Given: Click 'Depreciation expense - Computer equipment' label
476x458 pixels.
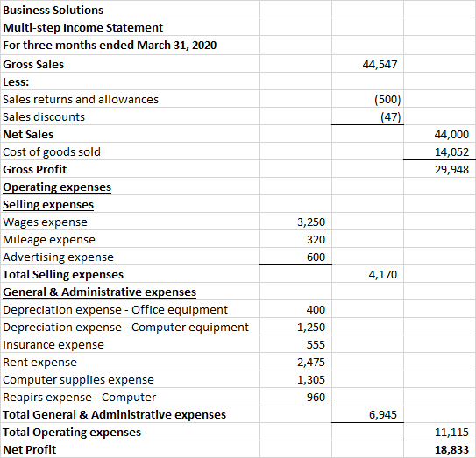Looking at the screenshot, I should [125, 328].
